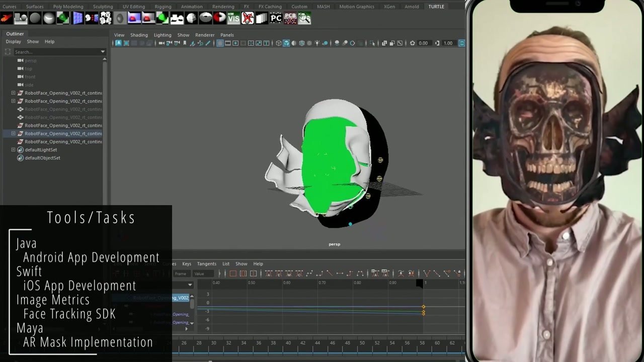Click the bookmark icon in viewport toolbar
Image resolution: width=644 pixels, height=362 pixels.
point(185,43)
